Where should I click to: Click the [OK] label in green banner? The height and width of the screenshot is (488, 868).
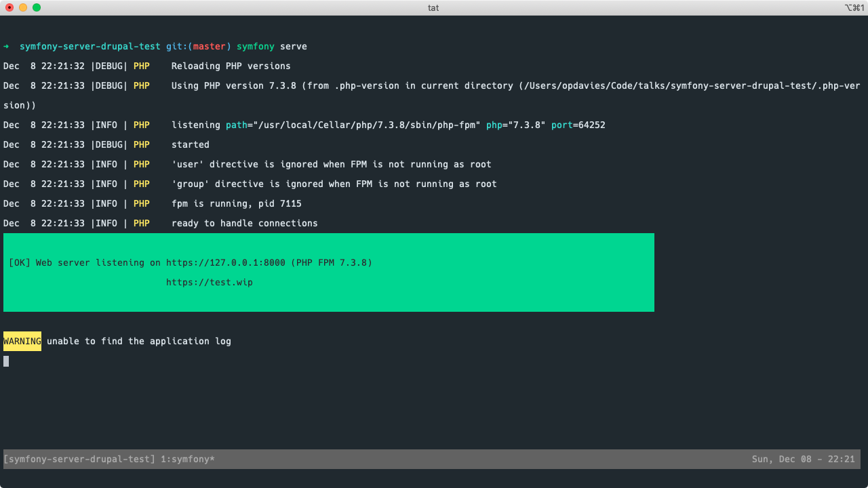pos(20,263)
